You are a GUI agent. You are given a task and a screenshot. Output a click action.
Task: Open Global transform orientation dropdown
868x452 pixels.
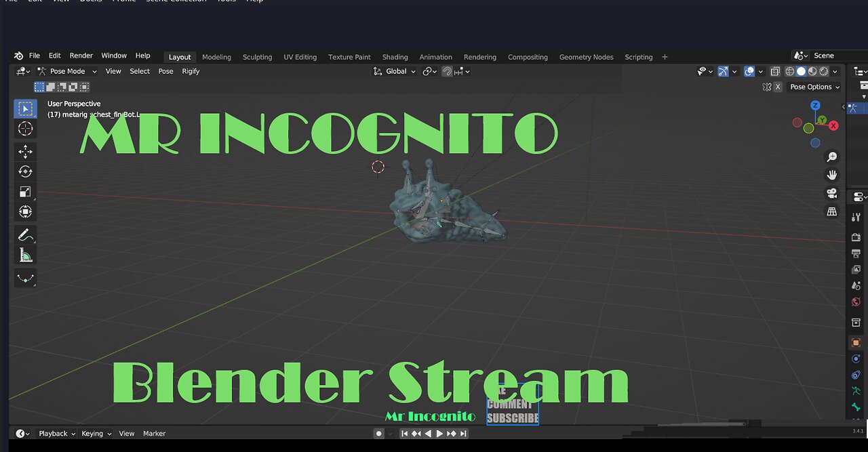394,71
